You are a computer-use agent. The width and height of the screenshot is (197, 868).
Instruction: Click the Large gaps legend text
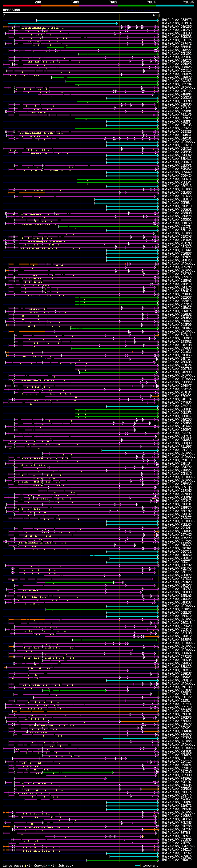point(38,865)
